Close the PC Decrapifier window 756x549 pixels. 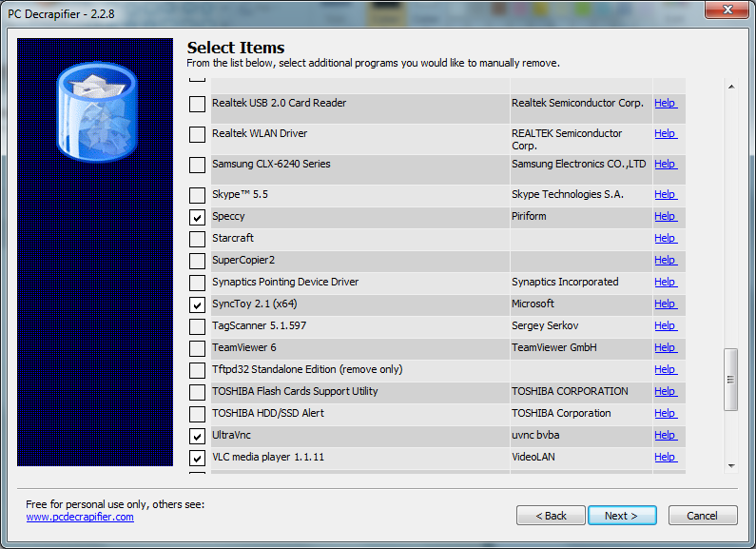pos(727,10)
